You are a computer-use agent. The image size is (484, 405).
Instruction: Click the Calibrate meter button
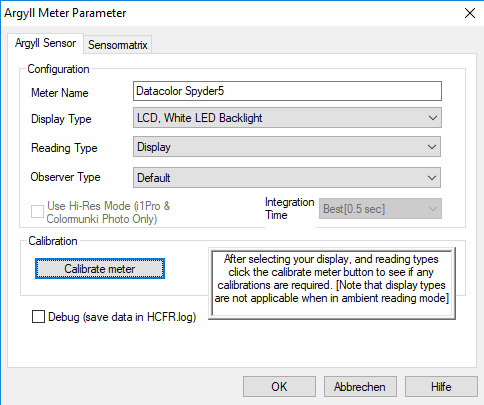pyautogui.click(x=100, y=269)
